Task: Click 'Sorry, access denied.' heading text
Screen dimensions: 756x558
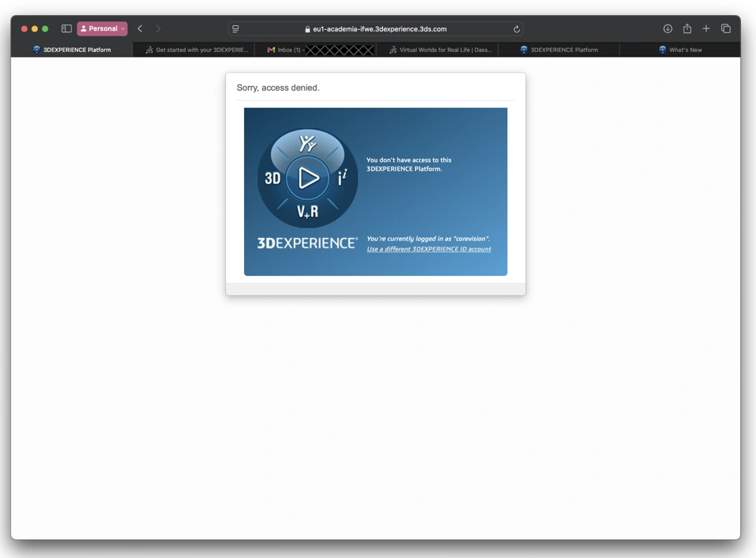Action: pos(278,87)
